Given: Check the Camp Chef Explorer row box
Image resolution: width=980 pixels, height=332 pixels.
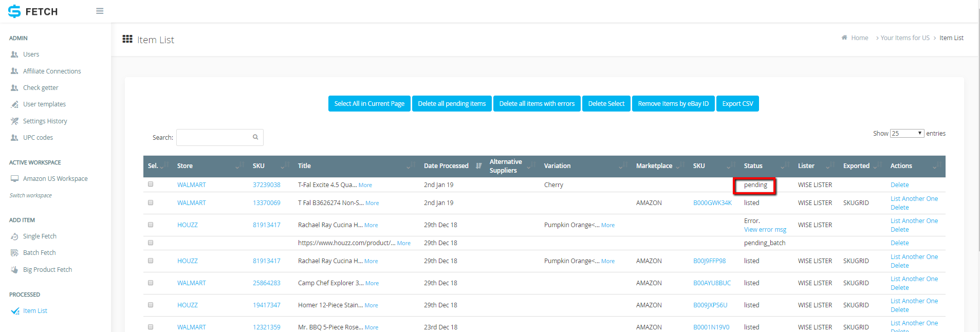Looking at the screenshot, I should coord(151,283).
